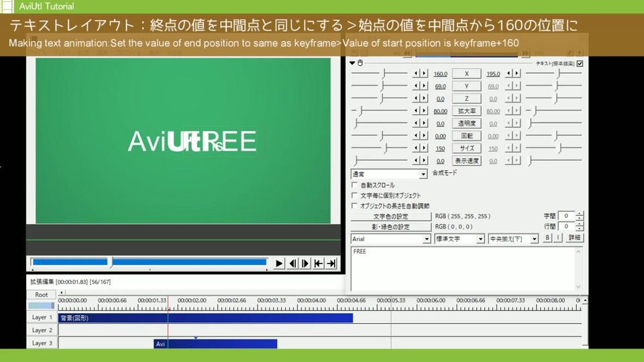Toggle the Layer 1 visibility button
The height and width of the screenshot is (362, 644).
click(x=42, y=317)
